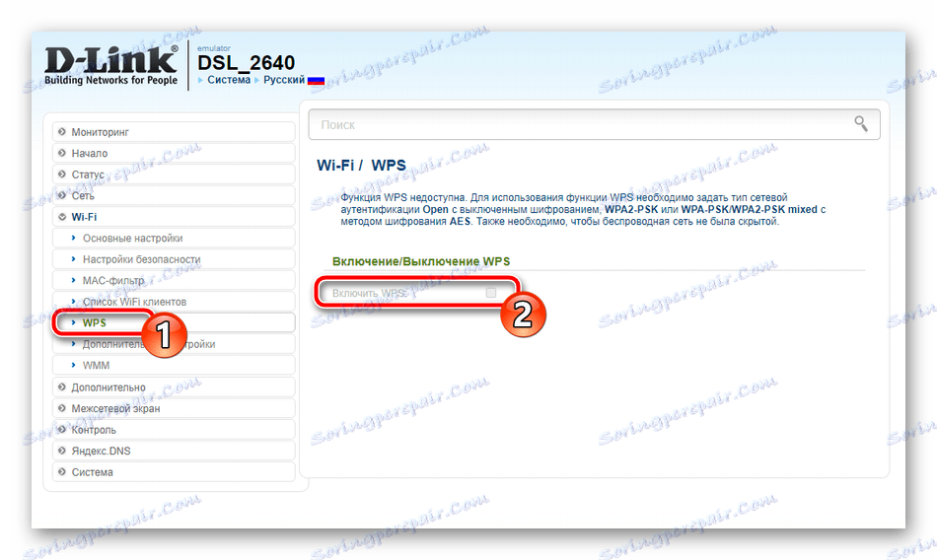The width and height of the screenshot is (937, 560).
Task: Expand the Сеть section
Action: (x=174, y=195)
